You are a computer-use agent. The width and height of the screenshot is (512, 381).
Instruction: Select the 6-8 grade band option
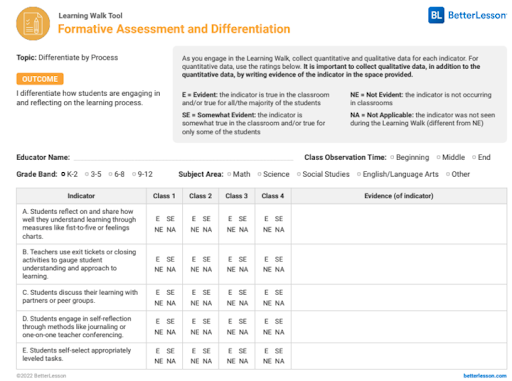[111, 174]
